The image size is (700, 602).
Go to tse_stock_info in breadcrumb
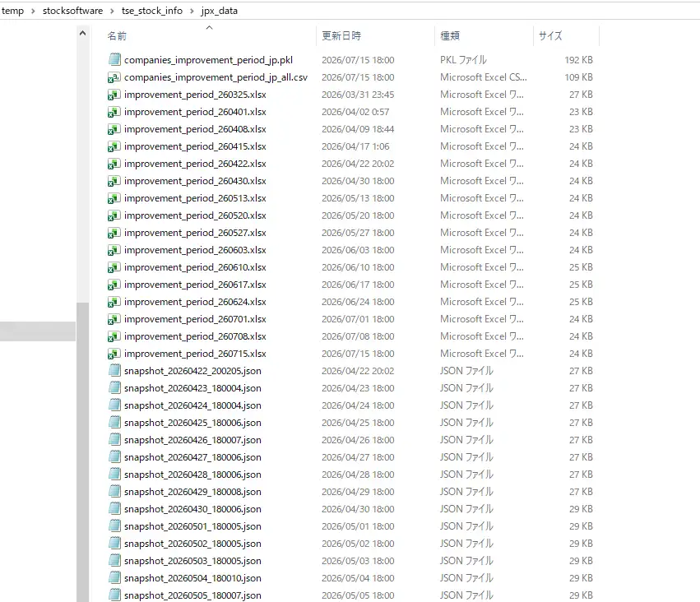coord(152,11)
